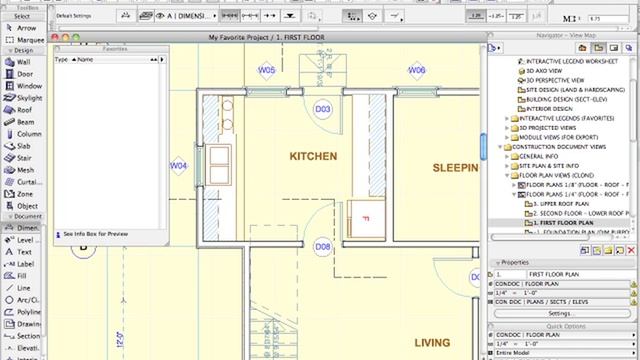Select the Roof tool
The width and height of the screenshot is (640, 360).
pyautogui.click(x=23, y=110)
